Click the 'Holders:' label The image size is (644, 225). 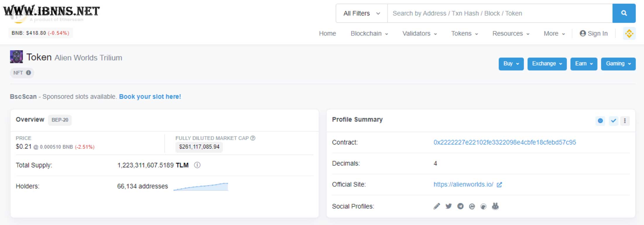[28, 186]
